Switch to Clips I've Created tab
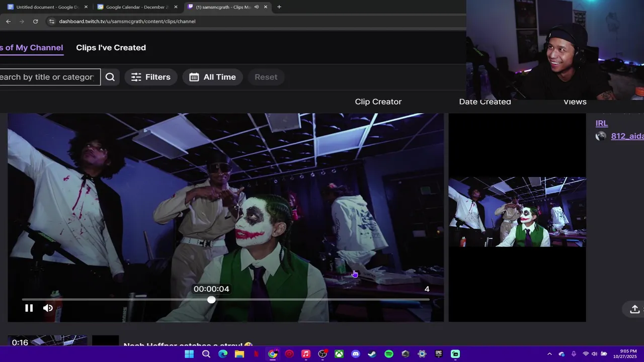This screenshot has width=644, height=362. tap(111, 47)
